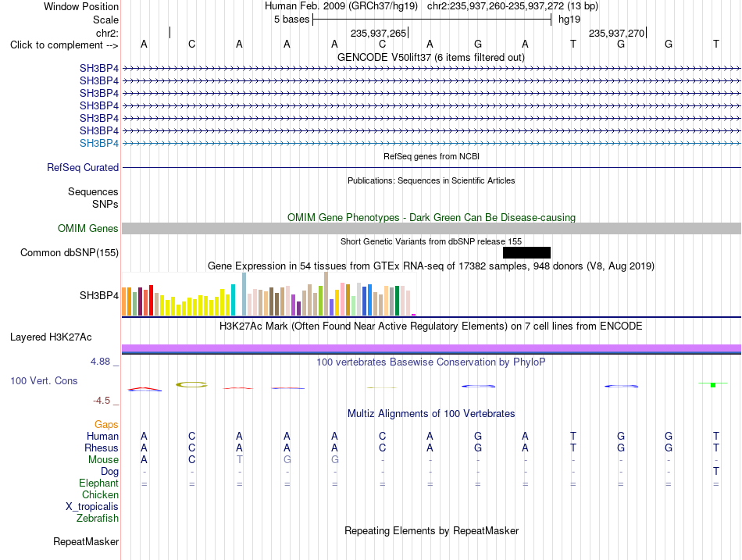Select the Common dbSNP(155) track label
Screen dimensions: 742x560
click(70, 252)
